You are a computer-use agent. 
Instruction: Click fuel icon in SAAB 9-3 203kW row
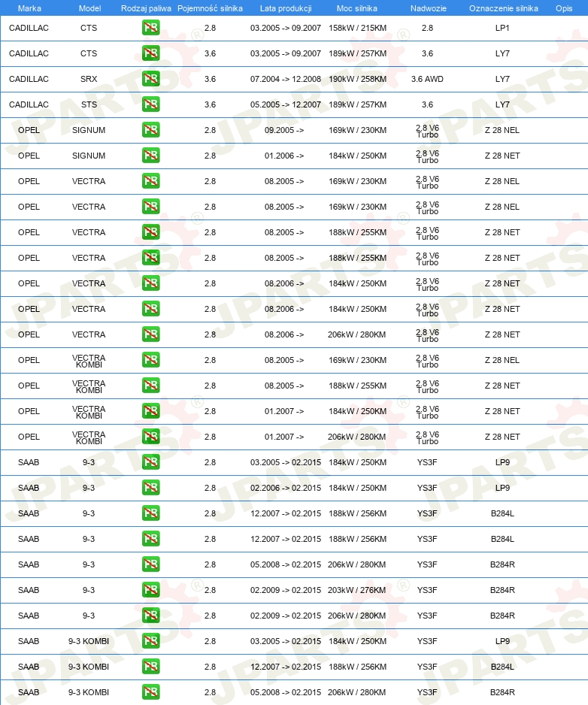pos(150,590)
